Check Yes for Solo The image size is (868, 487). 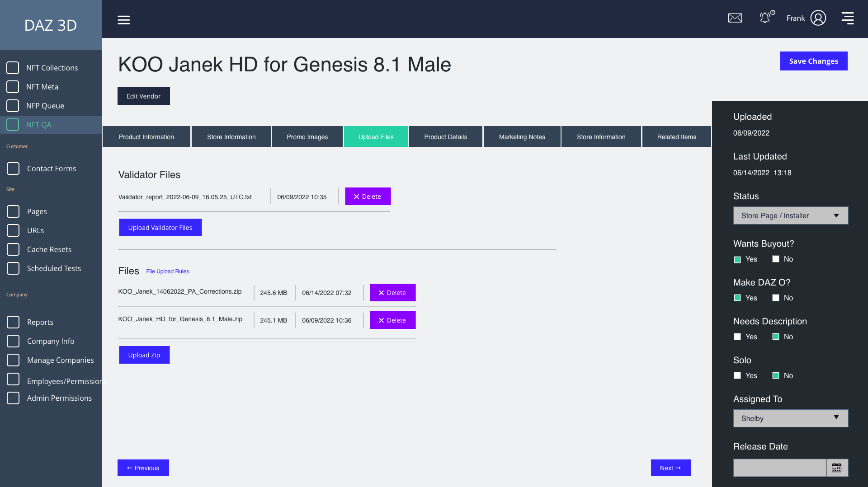point(737,375)
